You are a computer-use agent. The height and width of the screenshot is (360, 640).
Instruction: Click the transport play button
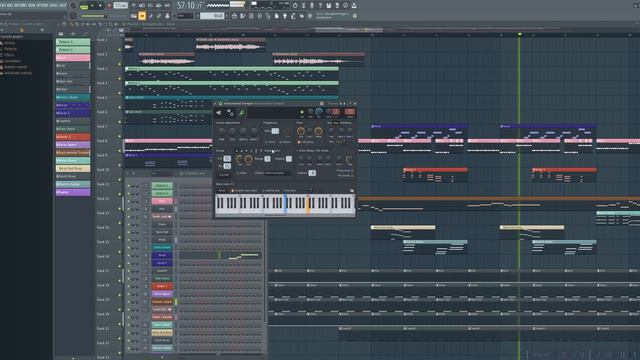point(92,5)
